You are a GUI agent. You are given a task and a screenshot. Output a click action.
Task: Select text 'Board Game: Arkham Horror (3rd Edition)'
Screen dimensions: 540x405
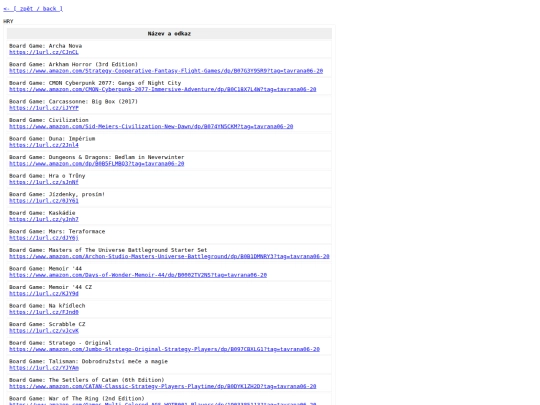(73, 65)
